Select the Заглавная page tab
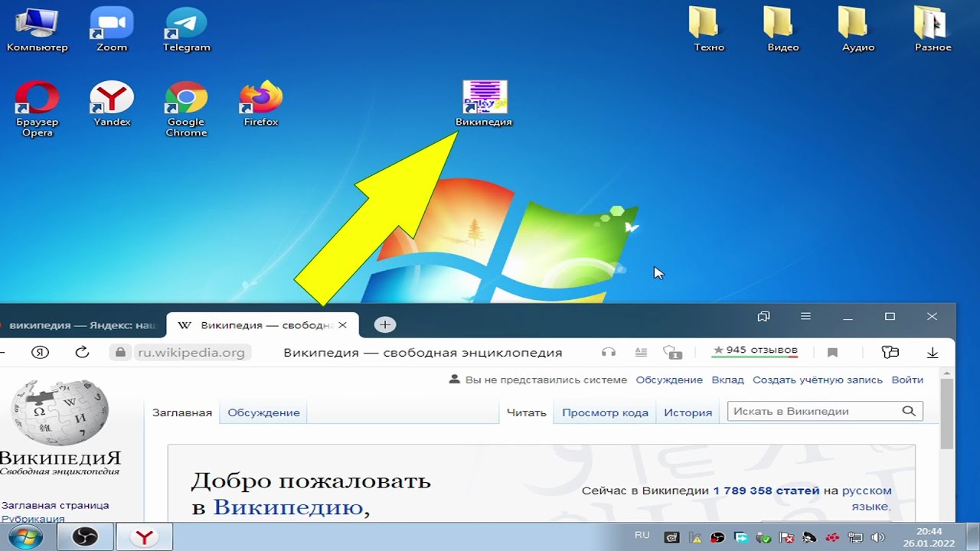 pyautogui.click(x=182, y=412)
